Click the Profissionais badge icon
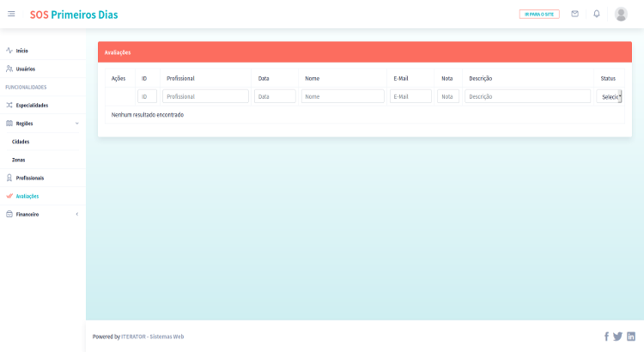 point(9,178)
